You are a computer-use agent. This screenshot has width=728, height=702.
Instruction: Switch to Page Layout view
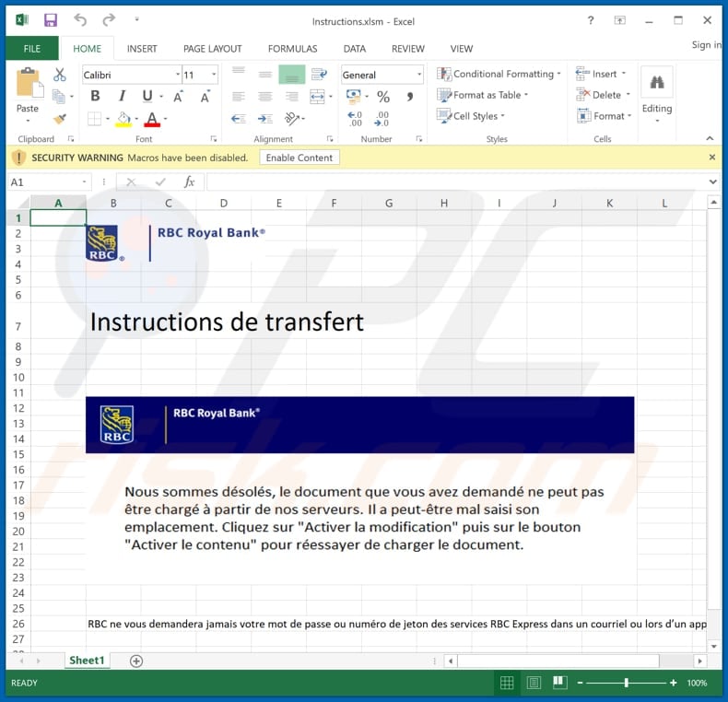click(534, 683)
